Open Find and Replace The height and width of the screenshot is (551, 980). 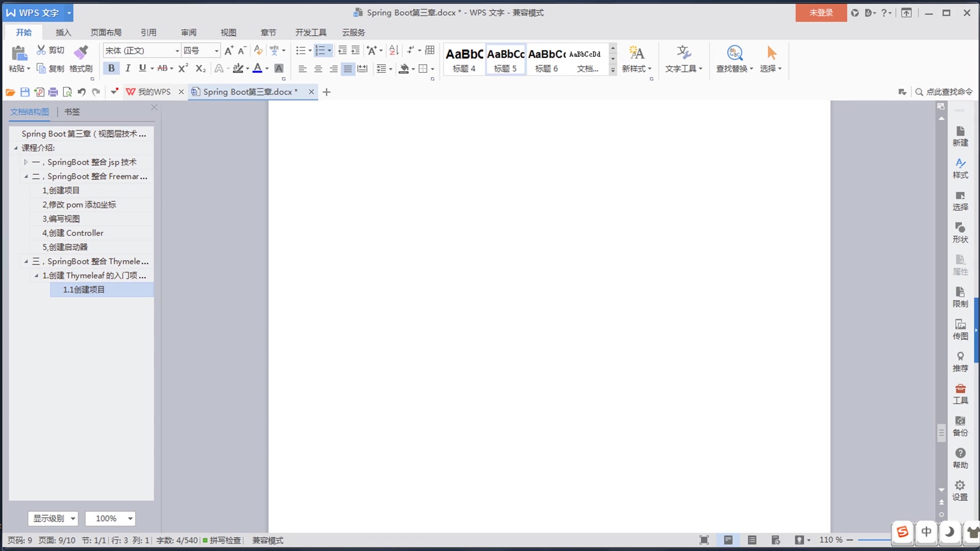[x=734, y=59]
